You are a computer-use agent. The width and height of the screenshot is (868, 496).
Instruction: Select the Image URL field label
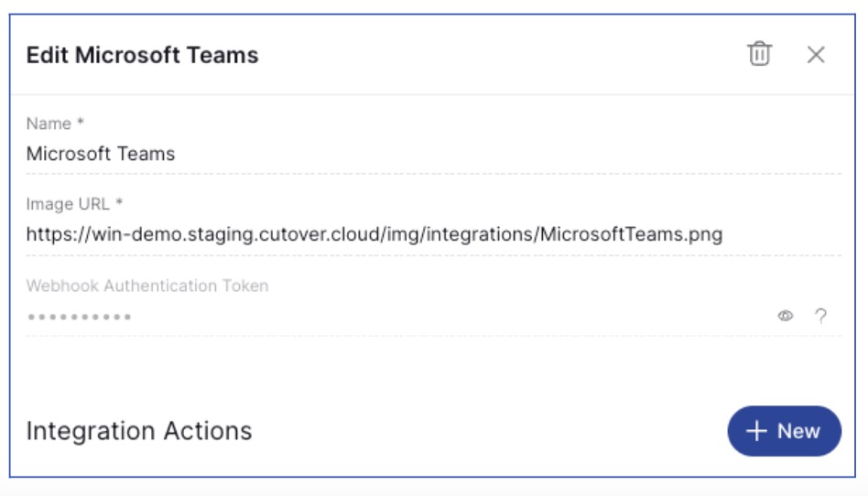(x=68, y=203)
